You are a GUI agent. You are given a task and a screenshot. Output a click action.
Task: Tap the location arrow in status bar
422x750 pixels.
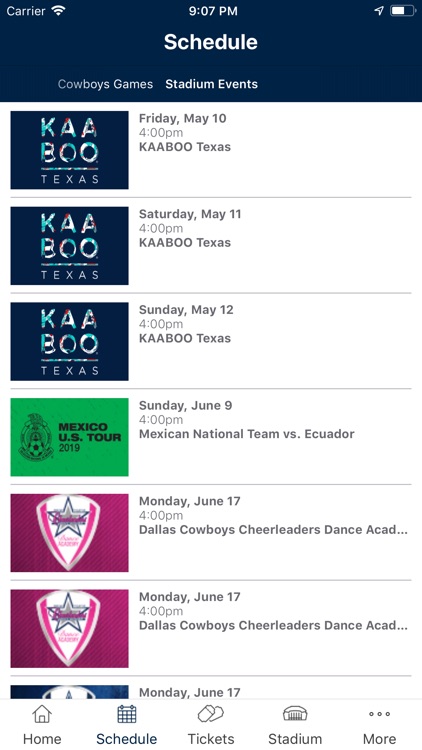379,11
